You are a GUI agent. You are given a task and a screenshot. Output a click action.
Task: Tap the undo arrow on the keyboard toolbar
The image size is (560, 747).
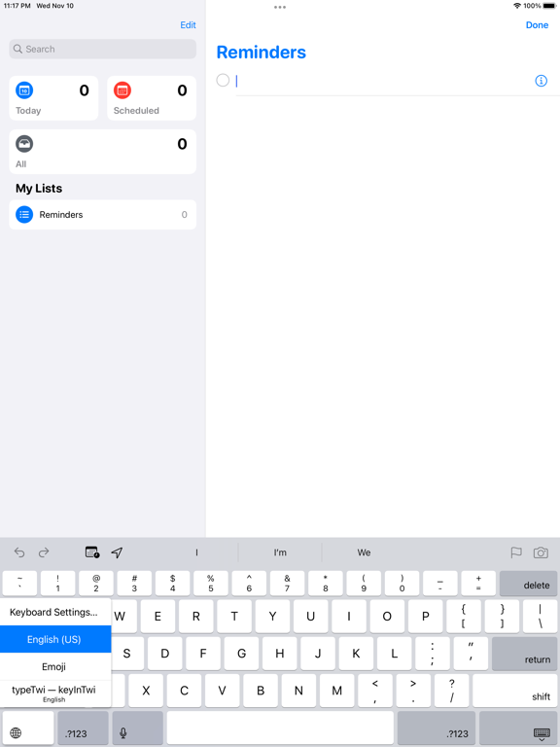19,552
